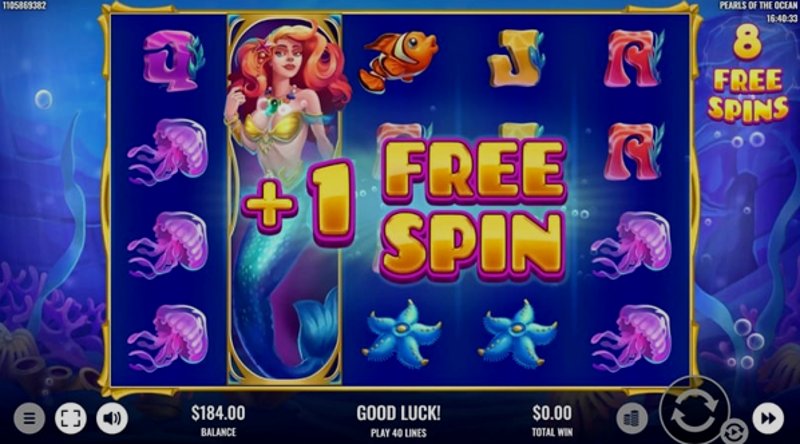Screen dimensions: 800x444
Task: Open the bet coins stack icon
Action: click(632, 418)
